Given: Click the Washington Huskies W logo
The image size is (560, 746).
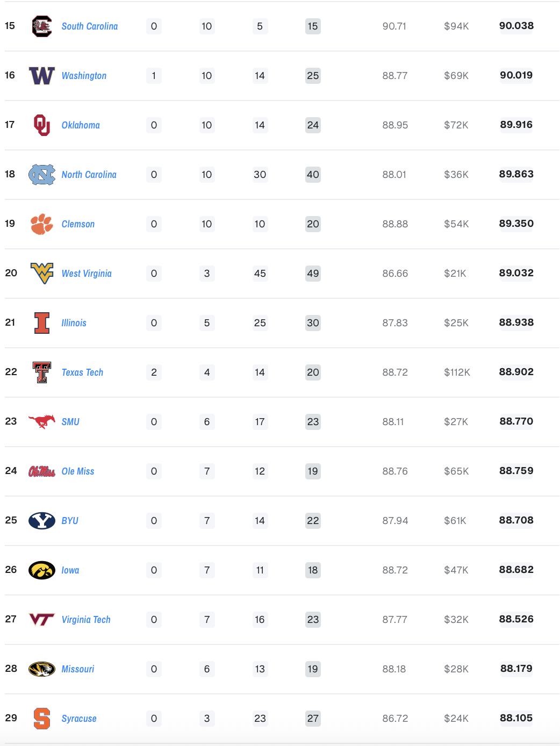Looking at the screenshot, I should coord(42,76).
